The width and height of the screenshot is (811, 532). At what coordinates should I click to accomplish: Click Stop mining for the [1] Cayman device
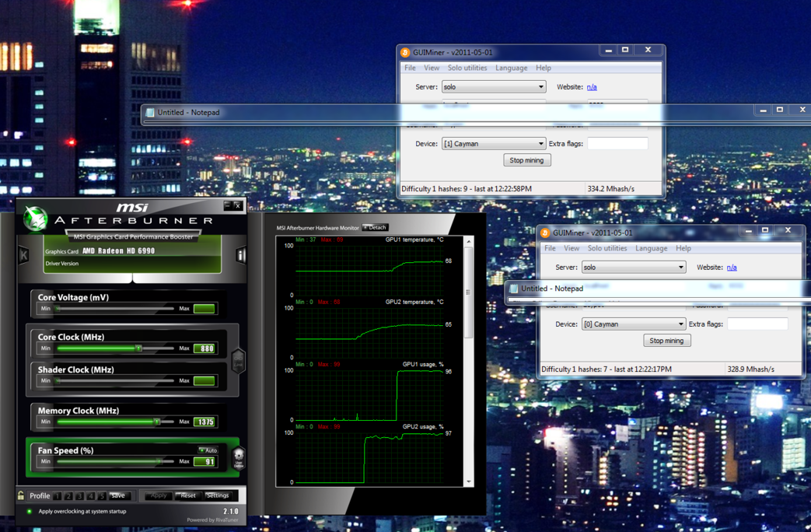pyautogui.click(x=527, y=160)
